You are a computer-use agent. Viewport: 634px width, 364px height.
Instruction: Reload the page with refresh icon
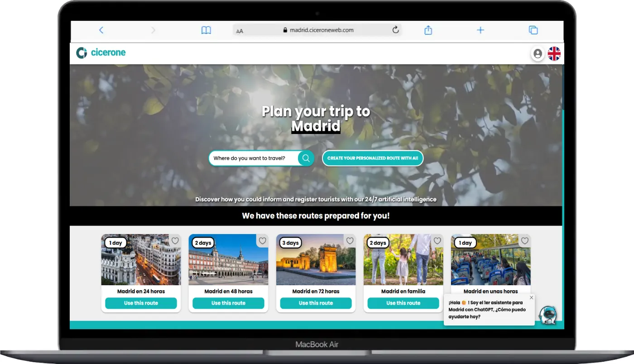[395, 30]
